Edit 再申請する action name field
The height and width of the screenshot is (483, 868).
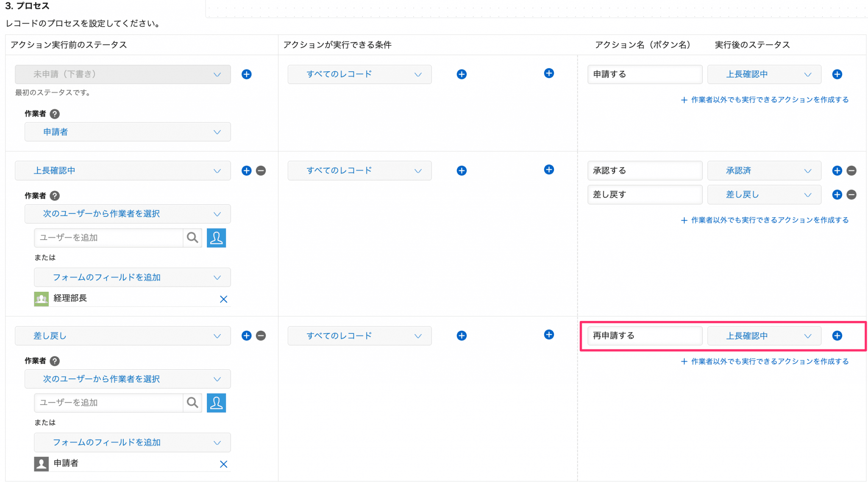point(645,336)
